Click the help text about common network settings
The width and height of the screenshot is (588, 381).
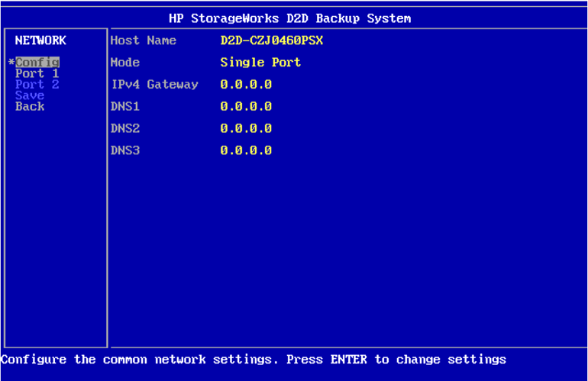point(254,360)
